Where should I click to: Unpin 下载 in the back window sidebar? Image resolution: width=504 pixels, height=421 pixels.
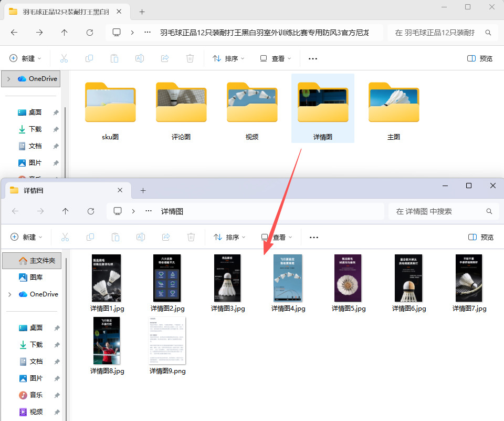pos(56,129)
